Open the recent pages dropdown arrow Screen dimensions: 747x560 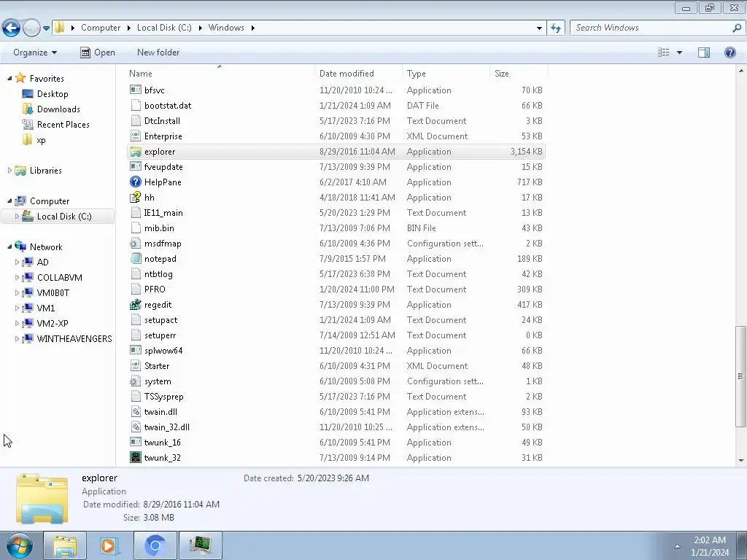[x=46, y=28]
